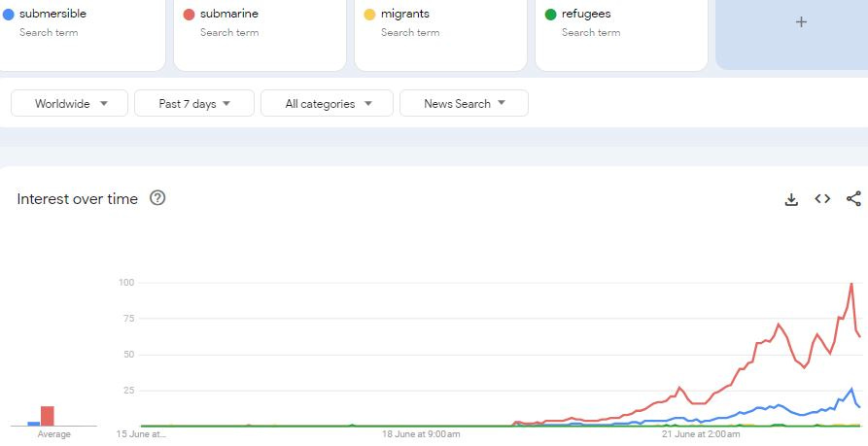
Task: Click green dot beside refugees
Action: [550, 15]
